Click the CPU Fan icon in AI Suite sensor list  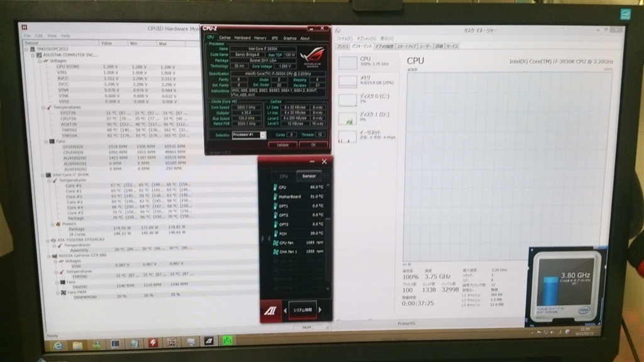pyautogui.click(x=275, y=243)
